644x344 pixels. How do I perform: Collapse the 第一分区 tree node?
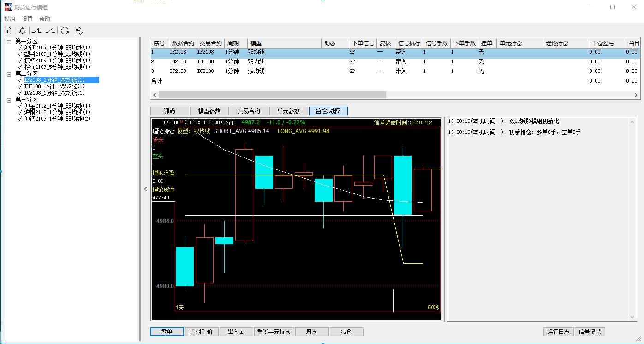click(x=10, y=42)
